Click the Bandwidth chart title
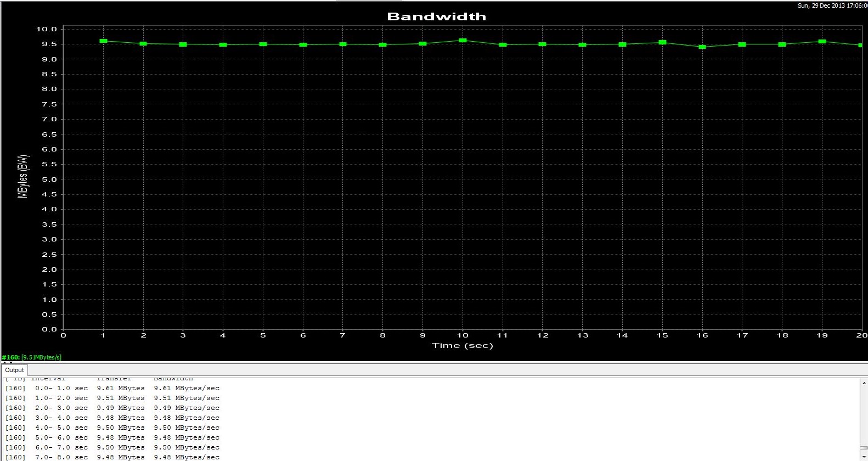Viewport: 868px width, 461px height. point(436,16)
